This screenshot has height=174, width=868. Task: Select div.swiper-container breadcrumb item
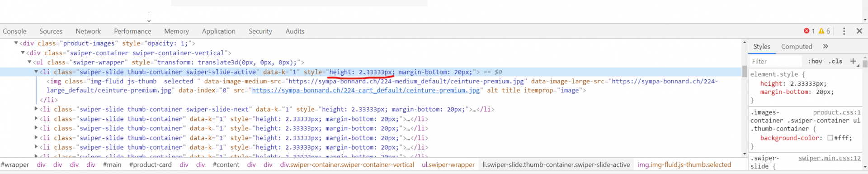[347, 165]
